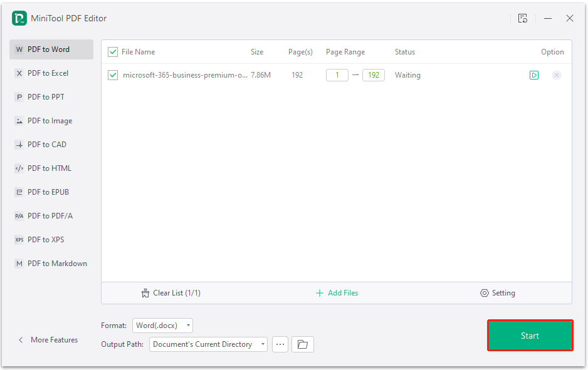Remove the microsoft-365 file with X icon
This screenshot has width=588, height=370.
pyautogui.click(x=557, y=75)
